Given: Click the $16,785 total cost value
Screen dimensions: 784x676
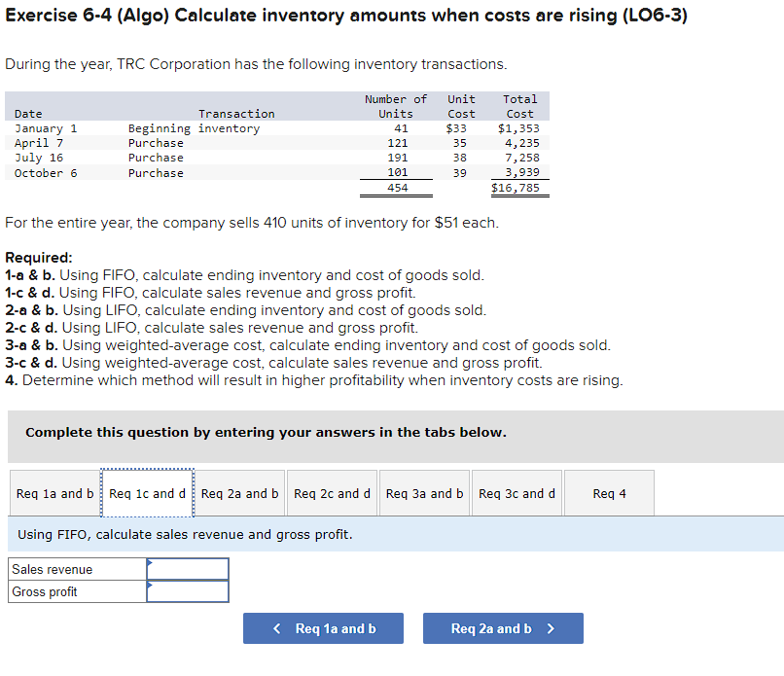Looking at the screenshot, I should pyautogui.click(x=518, y=187).
